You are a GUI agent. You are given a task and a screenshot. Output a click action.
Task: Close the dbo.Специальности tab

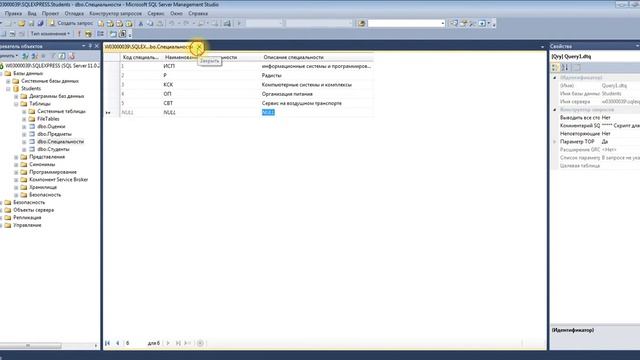(x=199, y=47)
